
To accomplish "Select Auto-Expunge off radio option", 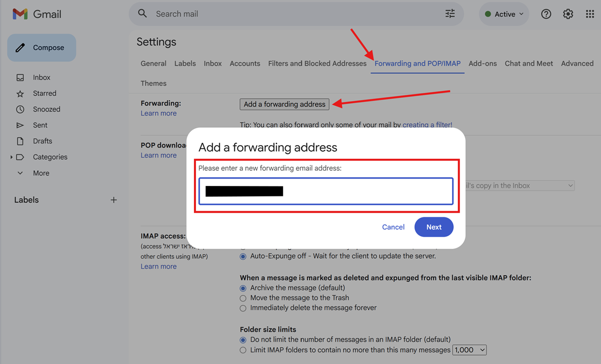I will tap(243, 257).
